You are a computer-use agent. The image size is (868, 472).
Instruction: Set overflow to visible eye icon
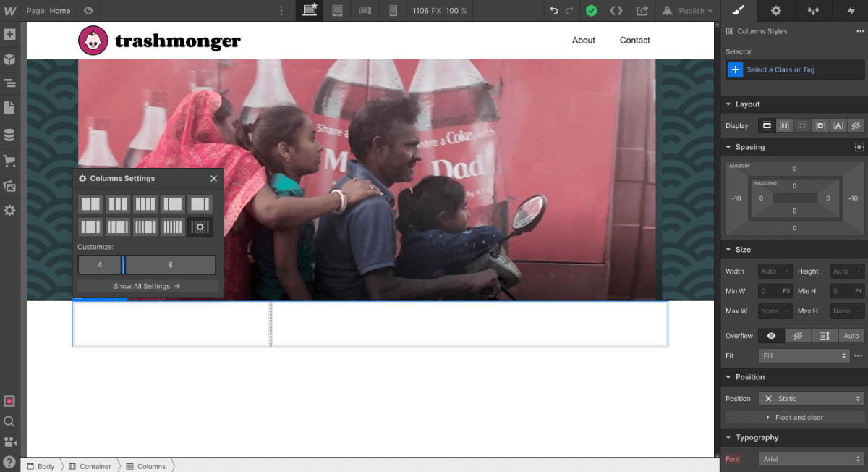click(771, 336)
